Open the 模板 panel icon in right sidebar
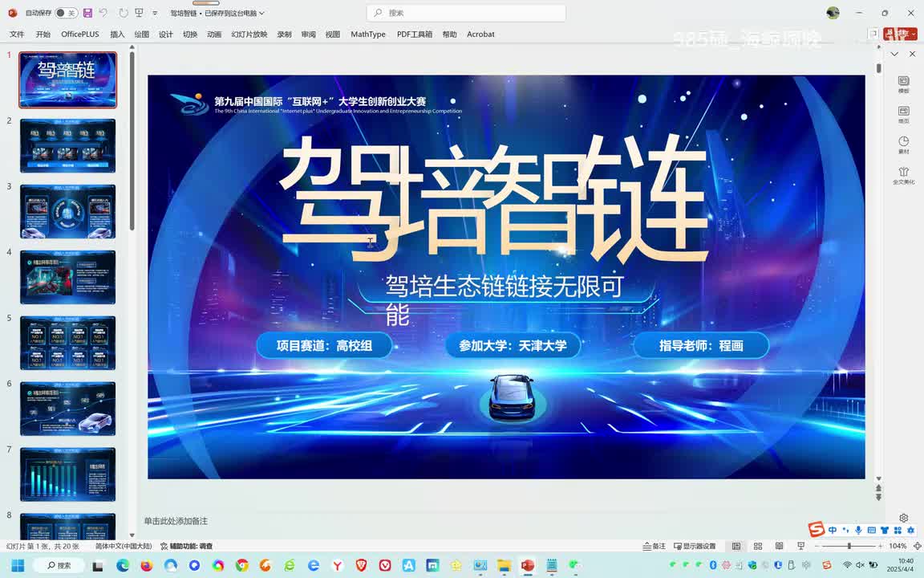This screenshot has height=578, width=924. [x=903, y=84]
